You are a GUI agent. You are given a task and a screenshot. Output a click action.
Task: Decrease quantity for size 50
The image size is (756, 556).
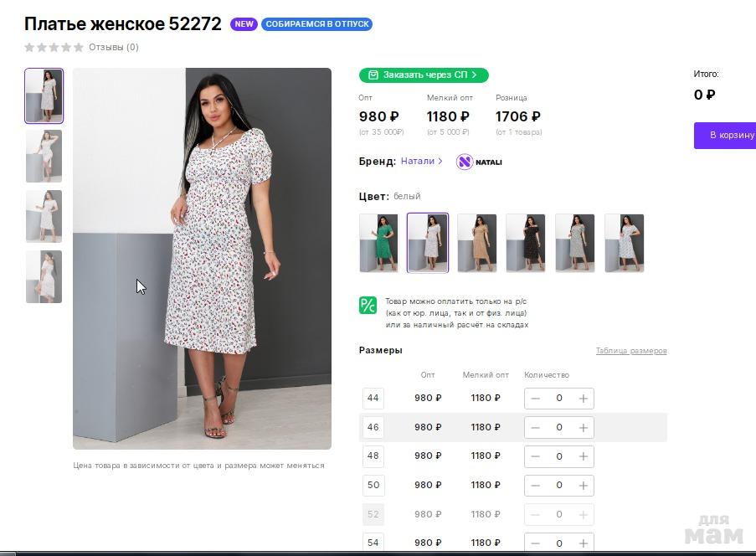(x=536, y=485)
